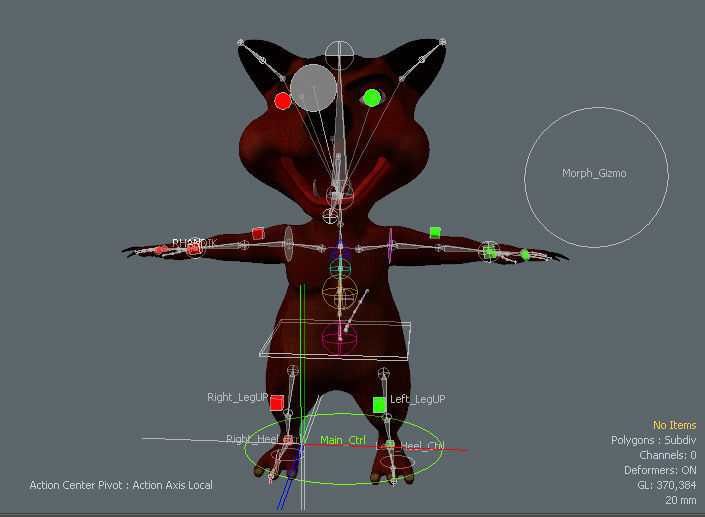The image size is (705, 517).
Task: Select the right ear tip locator
Action: [x=241, y=43]
